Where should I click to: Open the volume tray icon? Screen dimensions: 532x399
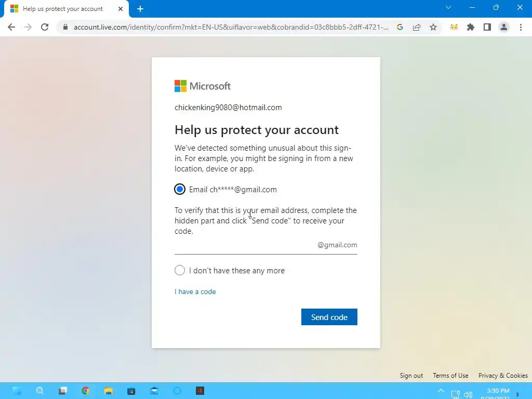468,394
